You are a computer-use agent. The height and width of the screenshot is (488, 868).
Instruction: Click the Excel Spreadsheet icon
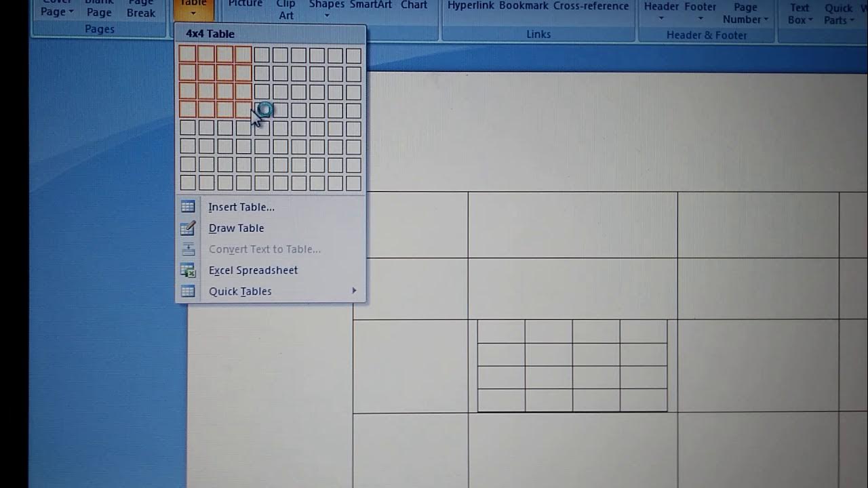pyautogui.click(x=188, y=270)
